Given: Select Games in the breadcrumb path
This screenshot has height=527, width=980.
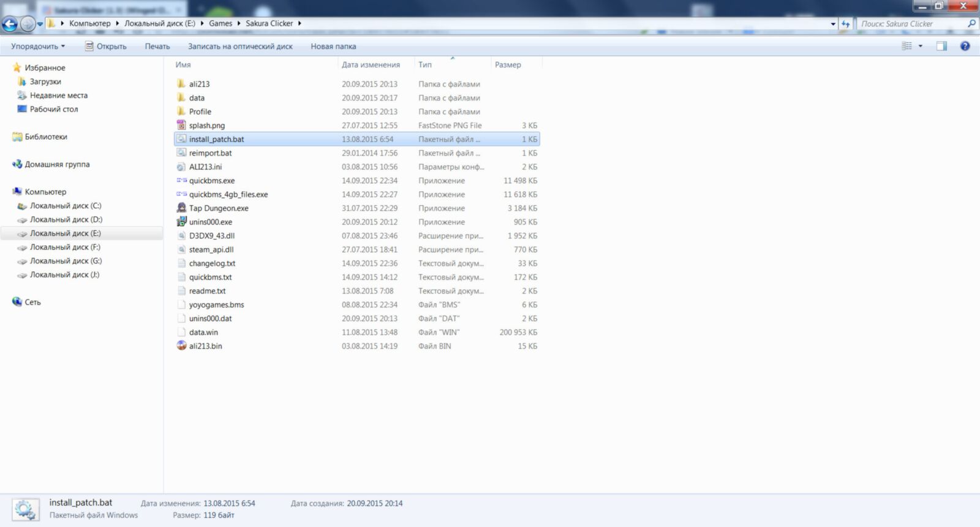Looking at the screenshot, I should [221, 23].
